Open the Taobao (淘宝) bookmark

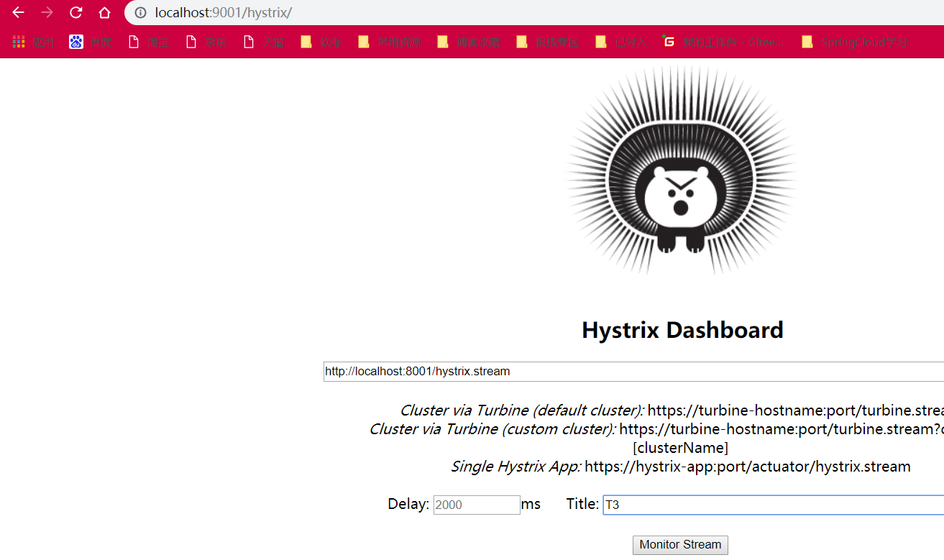point(149,42)
